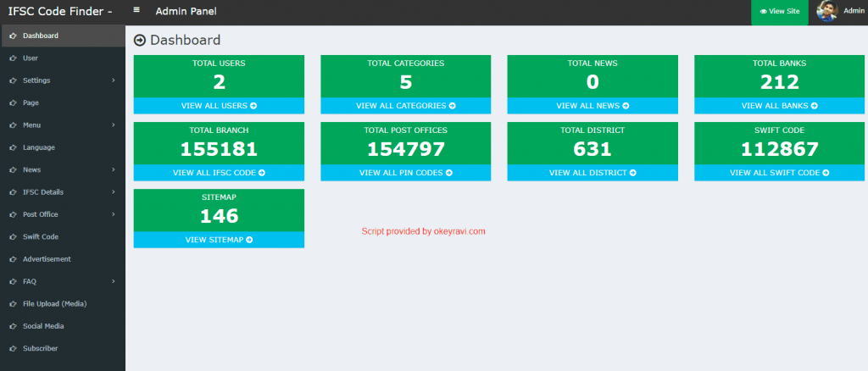The height and width of the screenshot is (371, 868).
Task: Click View All Swift Code link
Action: tap(780, 173)
